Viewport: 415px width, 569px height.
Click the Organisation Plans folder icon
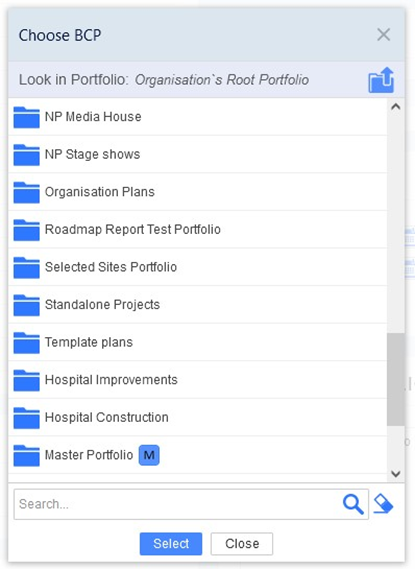point(26,192)
